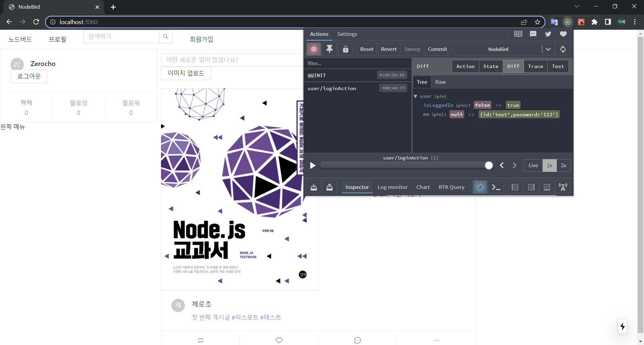Select the Diff view tab
This screenshot has width=644, height=345.
pyautogui.click(x=513, y=66)
